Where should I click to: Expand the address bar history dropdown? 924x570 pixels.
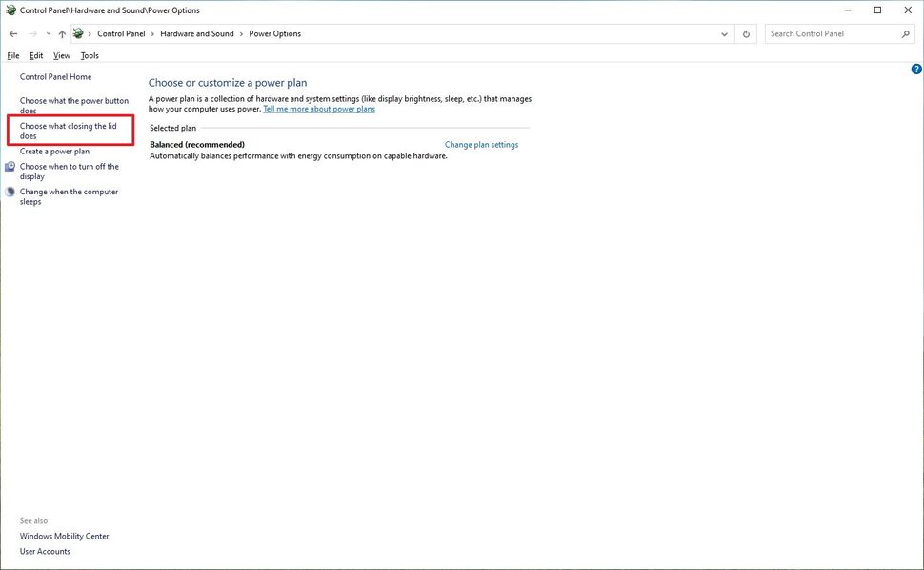click(x=725, y=34)
